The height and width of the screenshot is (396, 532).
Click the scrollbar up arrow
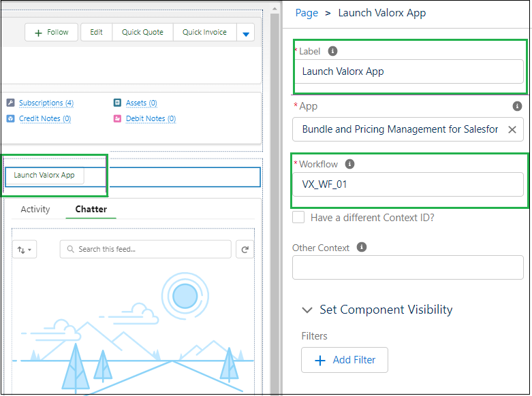[x=275, y=9]
